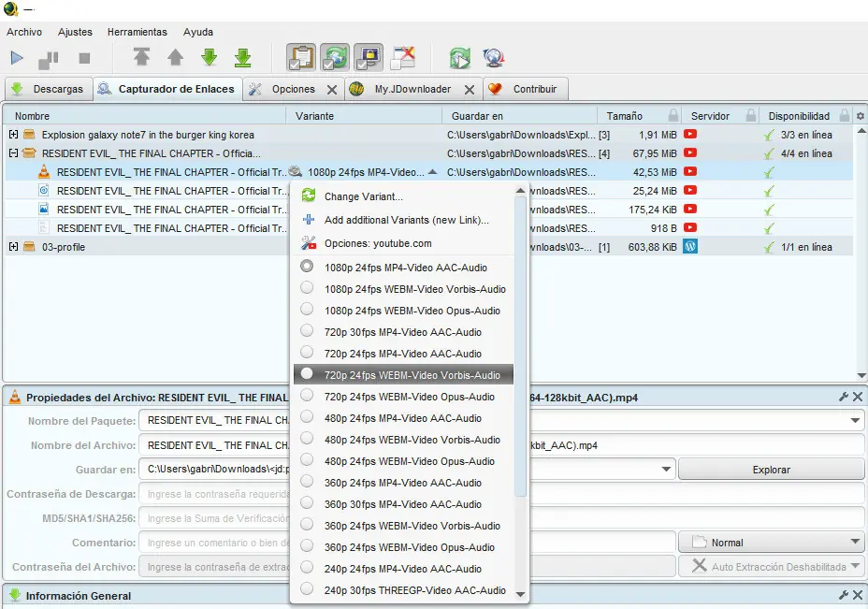Click the 03-profile WordPress server icon
868x609 pixels.
click(689, 246)
